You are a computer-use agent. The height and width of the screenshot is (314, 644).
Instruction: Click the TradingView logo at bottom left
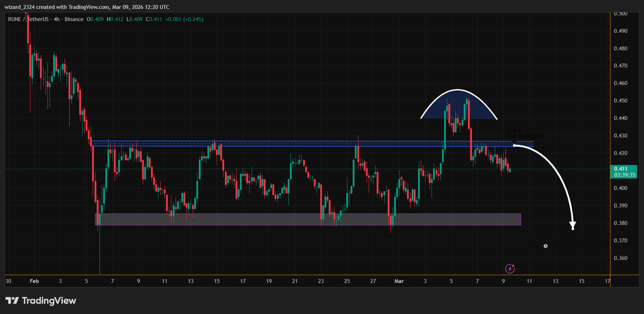pyautogui.click(x=41, y=301)
